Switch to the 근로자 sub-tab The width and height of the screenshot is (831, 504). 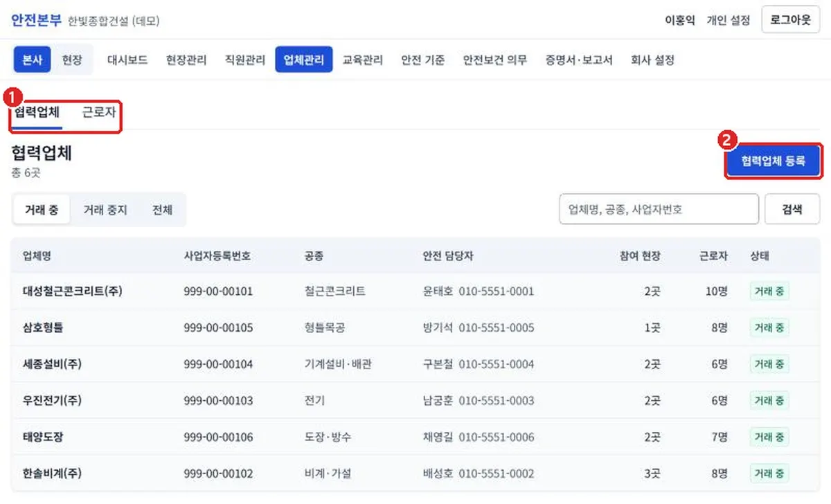pos(99,113)
